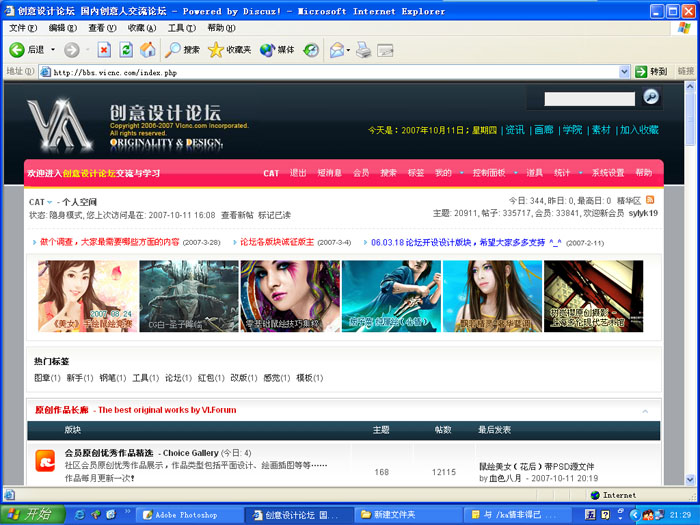Expand the 控制面板 menu dropdown arrow
The image size is (700, 525).
tap(516, 173)
